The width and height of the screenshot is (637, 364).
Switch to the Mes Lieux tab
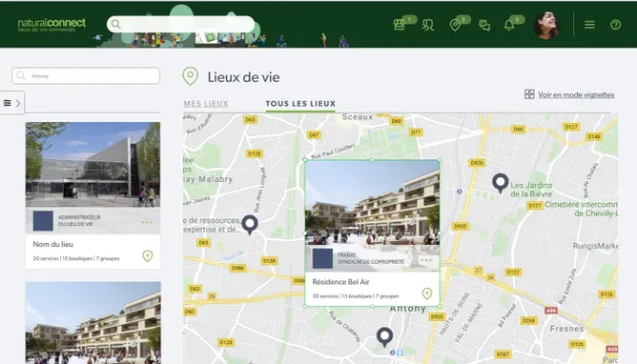[x=205, y=104]
